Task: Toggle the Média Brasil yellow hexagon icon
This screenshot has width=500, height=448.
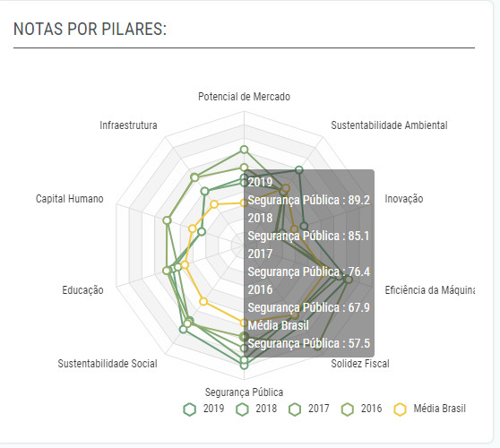Action: pos(401,409)
